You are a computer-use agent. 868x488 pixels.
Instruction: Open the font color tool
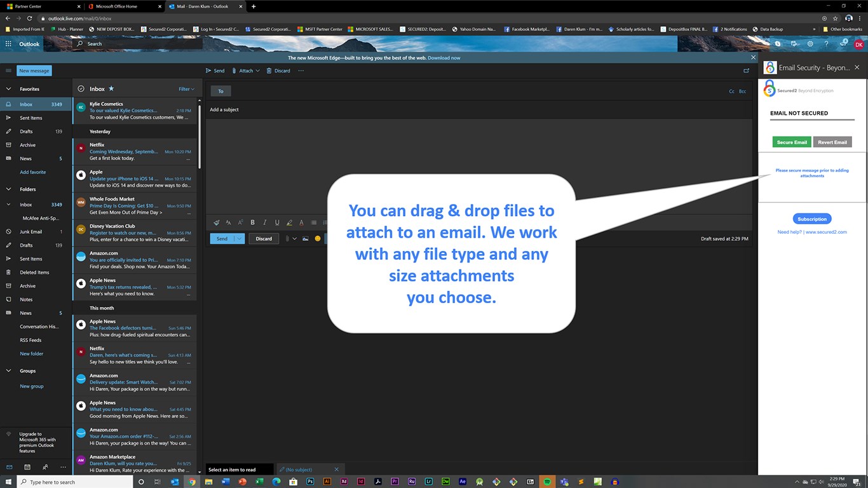[301, 222]
